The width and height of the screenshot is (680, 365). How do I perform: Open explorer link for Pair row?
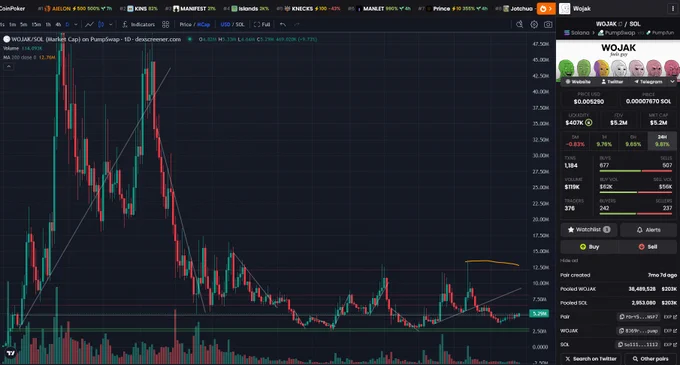pyautogui.click(x=670, y=317)
